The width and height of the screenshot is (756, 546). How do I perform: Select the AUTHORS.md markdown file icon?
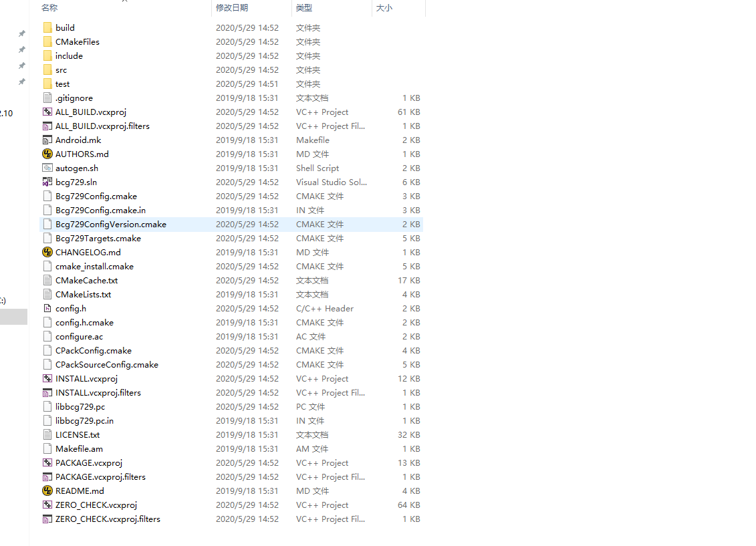click(47, 154)
